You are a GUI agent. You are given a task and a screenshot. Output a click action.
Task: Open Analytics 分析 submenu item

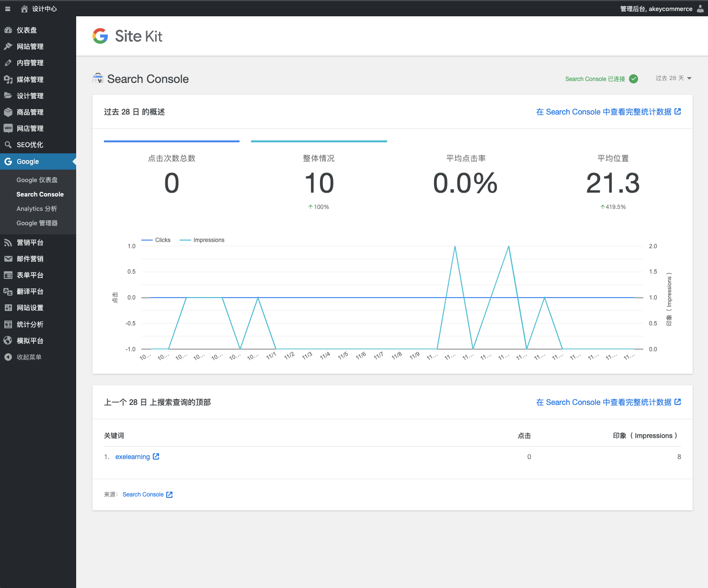tap(36, 208)
